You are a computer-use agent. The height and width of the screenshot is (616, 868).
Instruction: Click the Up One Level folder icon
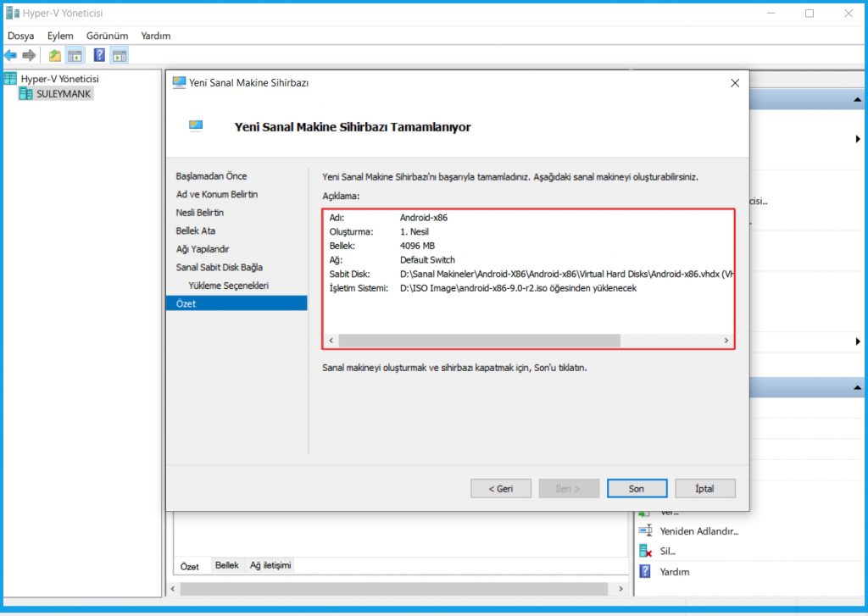(x=55, y=55)
